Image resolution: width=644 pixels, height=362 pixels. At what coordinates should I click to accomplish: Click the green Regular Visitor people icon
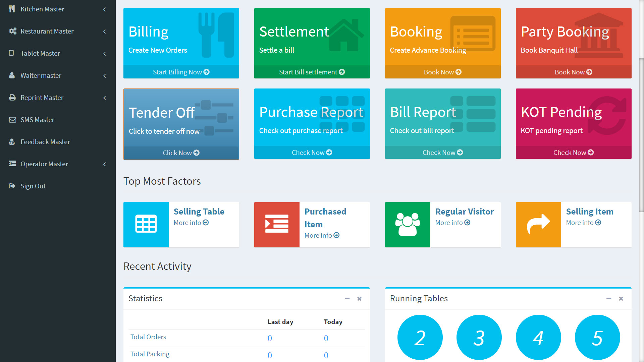pos(408,224)
